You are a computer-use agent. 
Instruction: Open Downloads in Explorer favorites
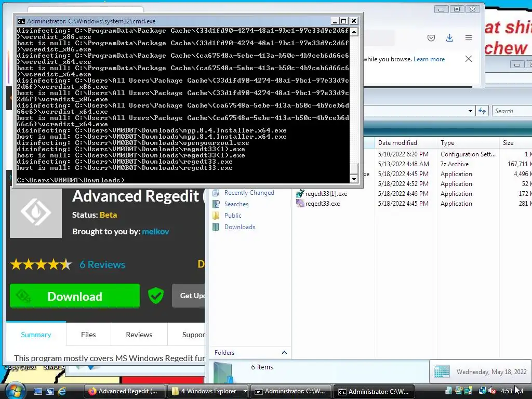240,227
